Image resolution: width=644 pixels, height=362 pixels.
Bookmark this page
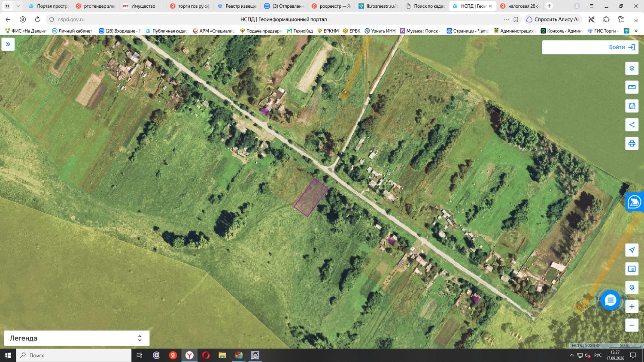pos(516,19)
